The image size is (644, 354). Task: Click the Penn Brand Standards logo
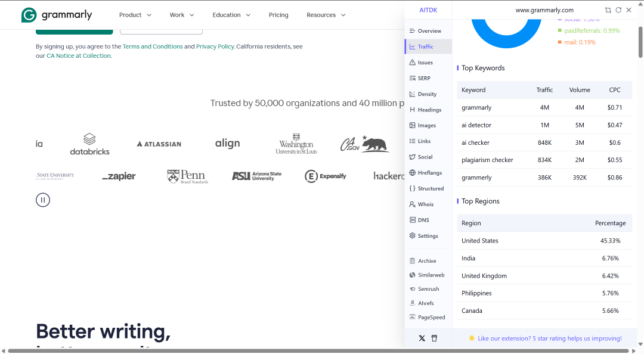[188, 176]
